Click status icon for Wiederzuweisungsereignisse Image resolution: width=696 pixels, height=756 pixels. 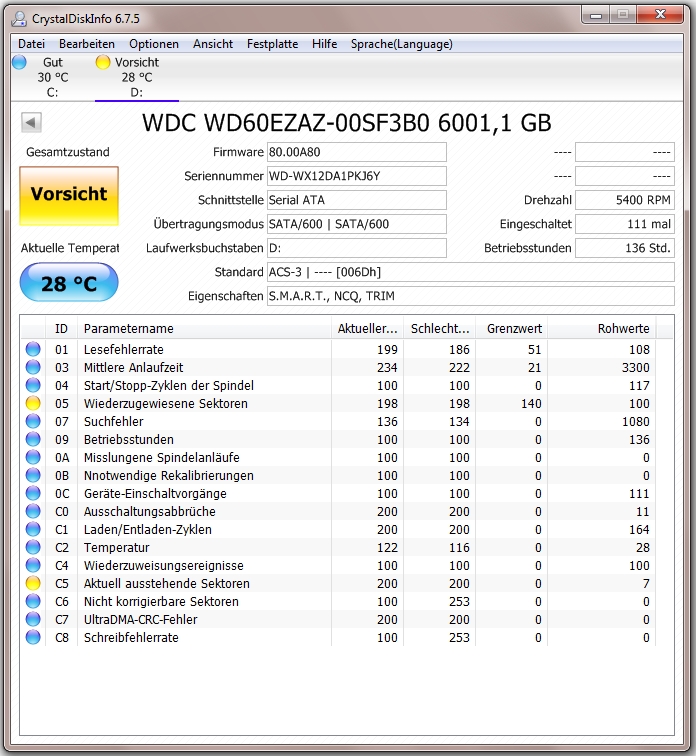click(33, 566)
